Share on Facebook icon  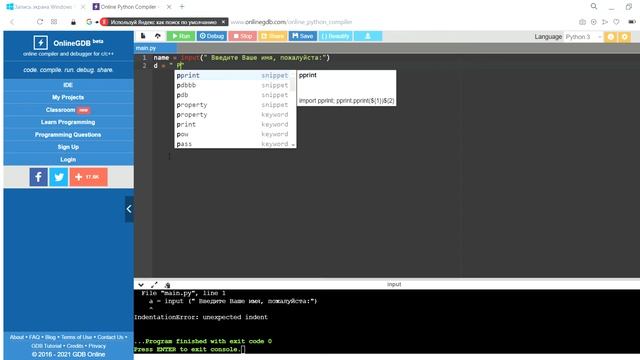click(x=38, y=177)
